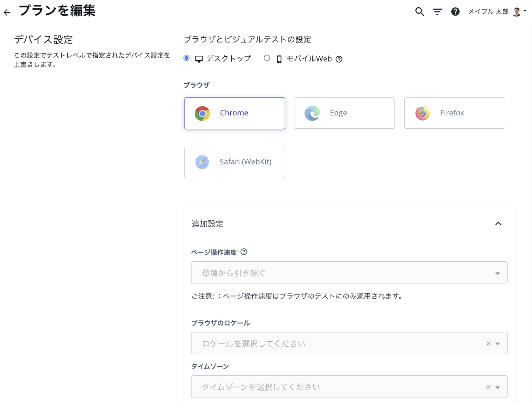Click the arrow of 環境から引き継ぐ dropdown
Screen dimensions: 532x404
[x=497, y=273]
